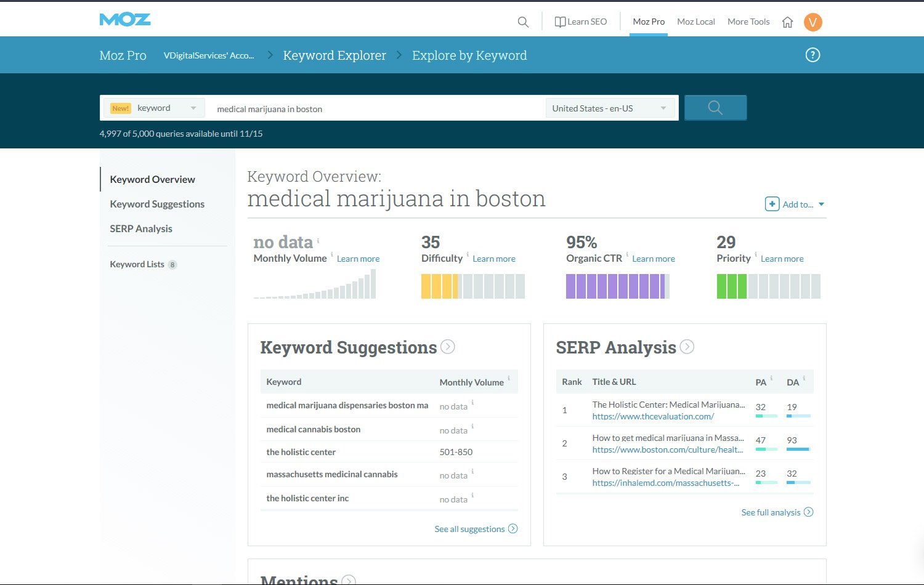Viewport: 924px width, 585px height.
Task: Go to Keyword Explorer breadcrumb
Action: tap(334, 55)
